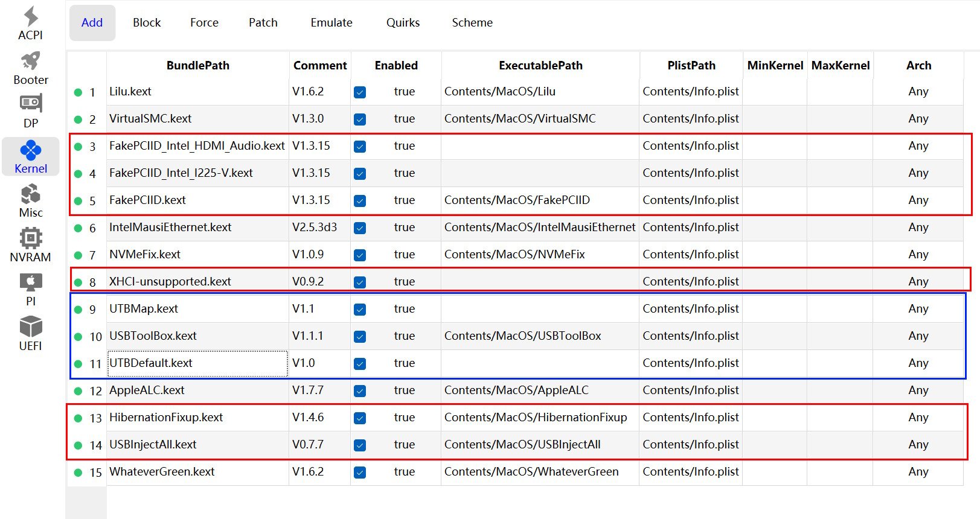This screenshot has height=519, width=980.
Task: Open the Booter rocket section
Action: (31, 68)
